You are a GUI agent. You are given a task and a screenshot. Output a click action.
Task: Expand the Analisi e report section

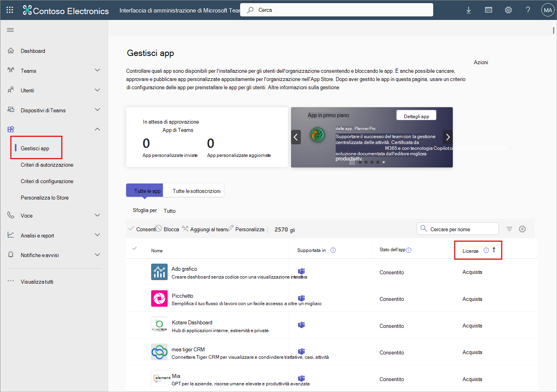(97, 235)
